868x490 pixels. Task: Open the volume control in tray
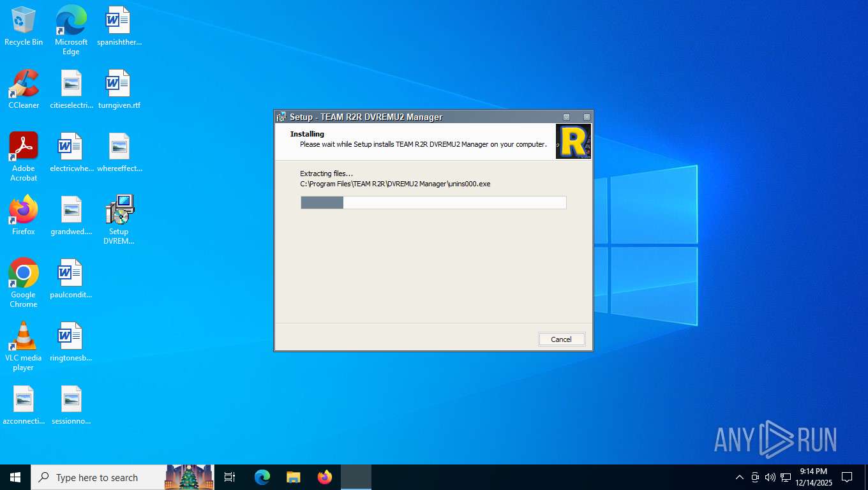coord(770,477)
